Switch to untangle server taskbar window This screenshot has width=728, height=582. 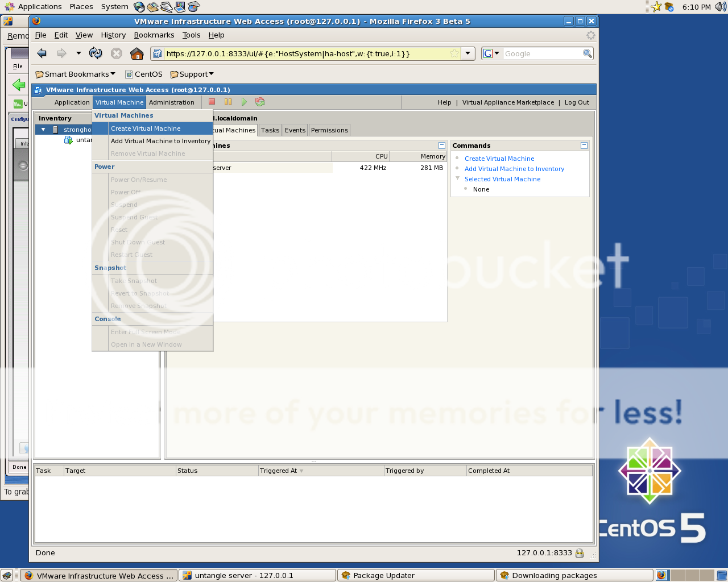point(257,575)
